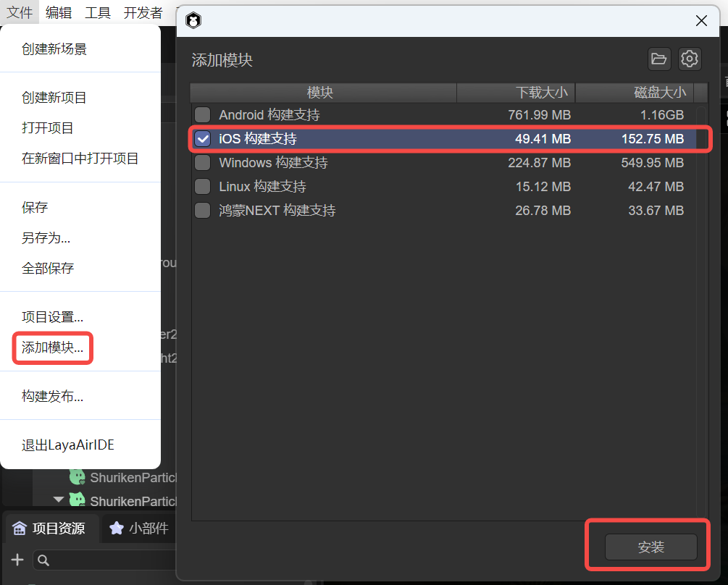728x585 pixels.
Task: Tick the Windows 构建支持 checkbox
Action: [203, 163]
